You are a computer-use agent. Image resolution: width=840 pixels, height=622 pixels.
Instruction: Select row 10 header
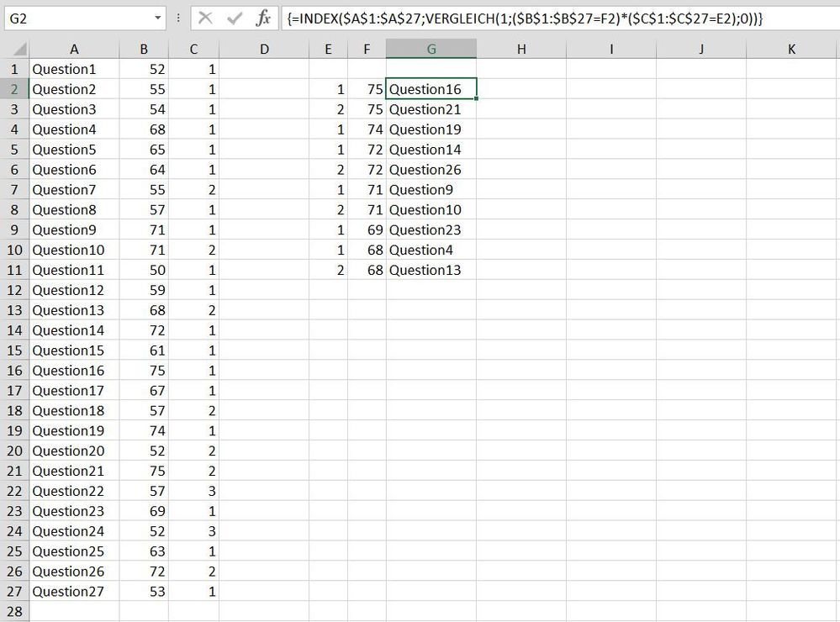14,250
